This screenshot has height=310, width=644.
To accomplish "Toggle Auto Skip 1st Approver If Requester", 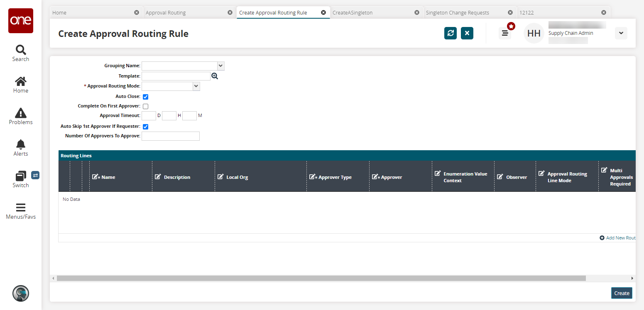I will (146, 127).
